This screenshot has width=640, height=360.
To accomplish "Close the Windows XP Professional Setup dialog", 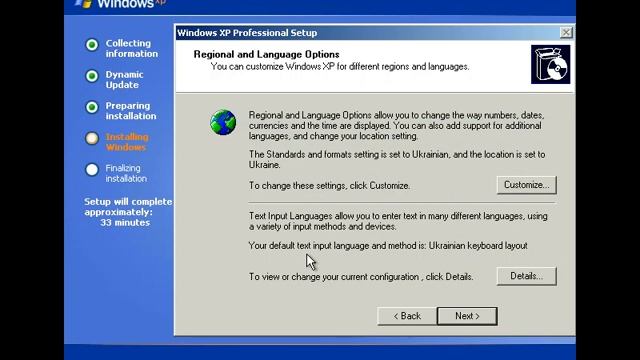I will pos(566,32).
